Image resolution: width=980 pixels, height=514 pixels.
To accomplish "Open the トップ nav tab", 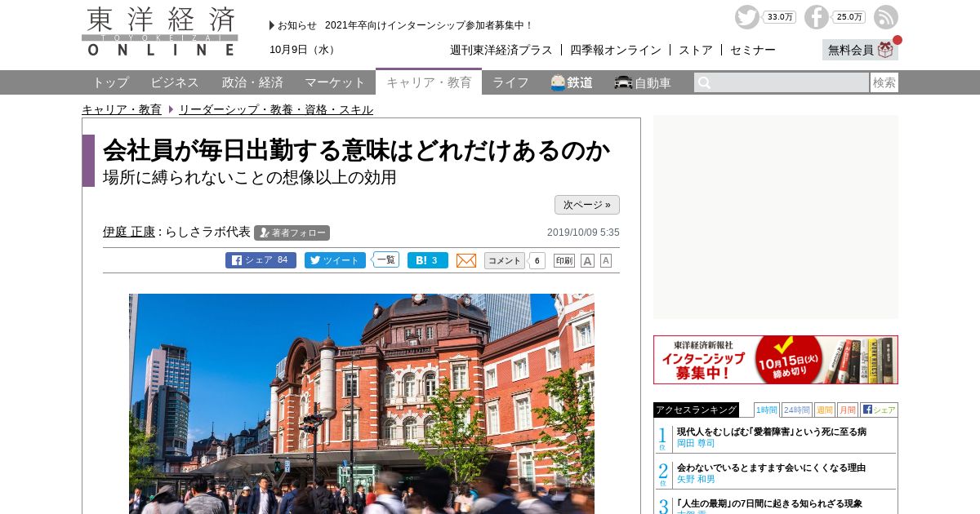I will (x=110, y=82).
